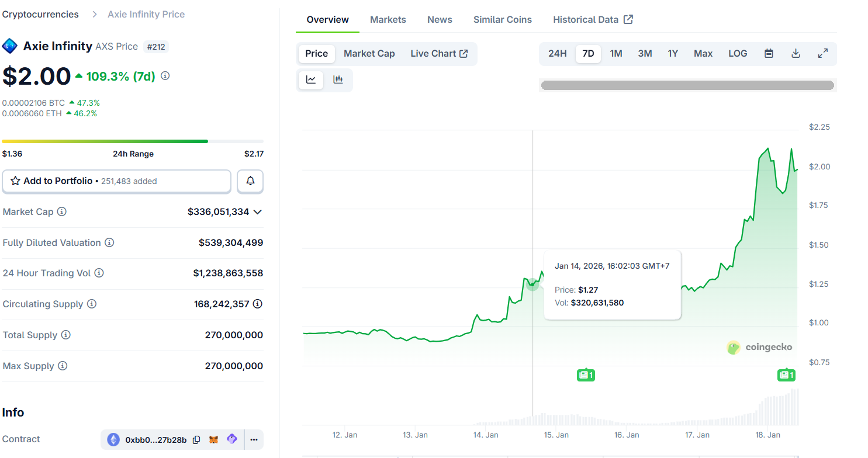Switch to Similar Coins tab
The width and height of the screenshot is (868, 458).
click(502, 20)
